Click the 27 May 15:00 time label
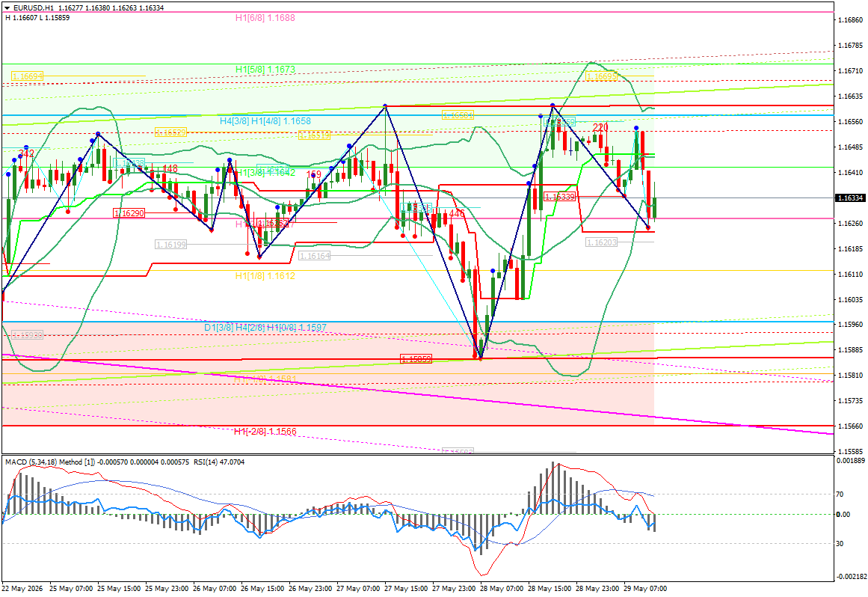The width and height of the screenshot is (868, 597). (405, 589)
